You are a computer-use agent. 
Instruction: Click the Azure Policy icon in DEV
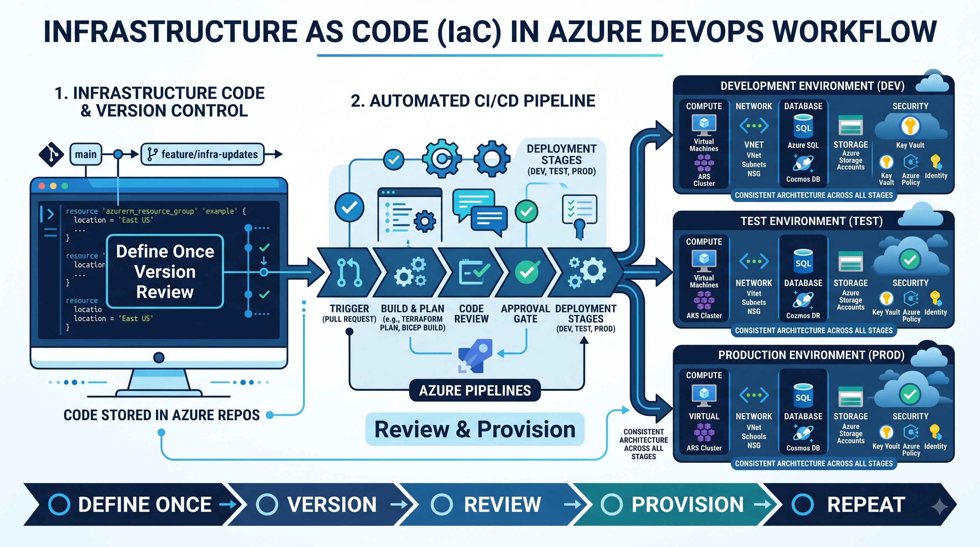(911, 162)
